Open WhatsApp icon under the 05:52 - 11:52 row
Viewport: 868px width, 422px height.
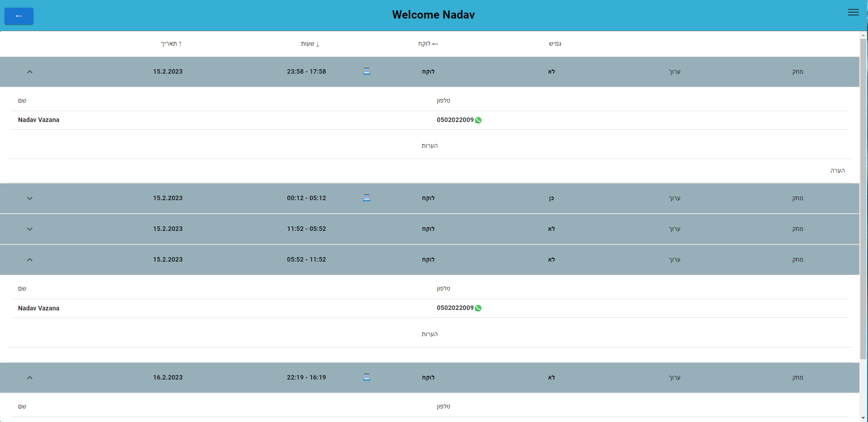pyautogui.click(x=478, y=308)
